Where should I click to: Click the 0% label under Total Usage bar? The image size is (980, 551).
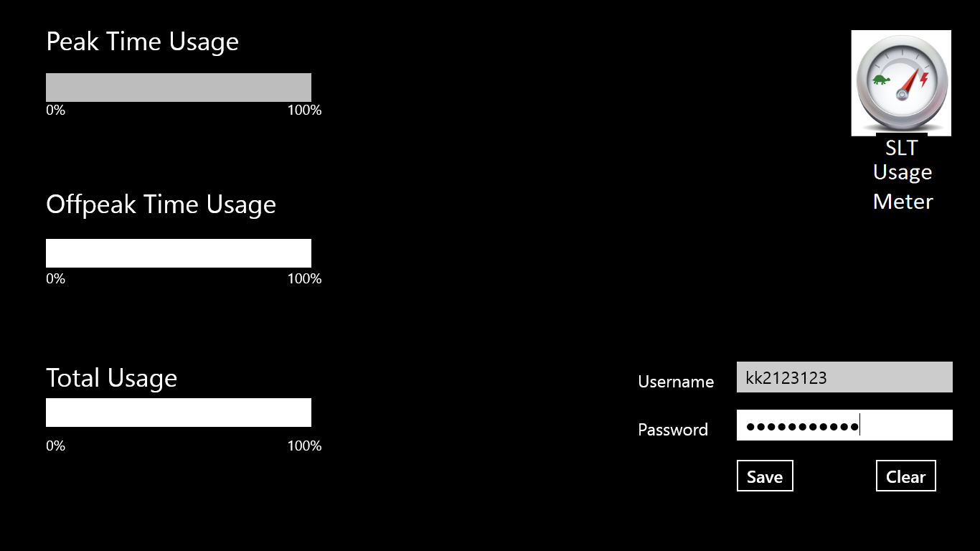(55, 446)
